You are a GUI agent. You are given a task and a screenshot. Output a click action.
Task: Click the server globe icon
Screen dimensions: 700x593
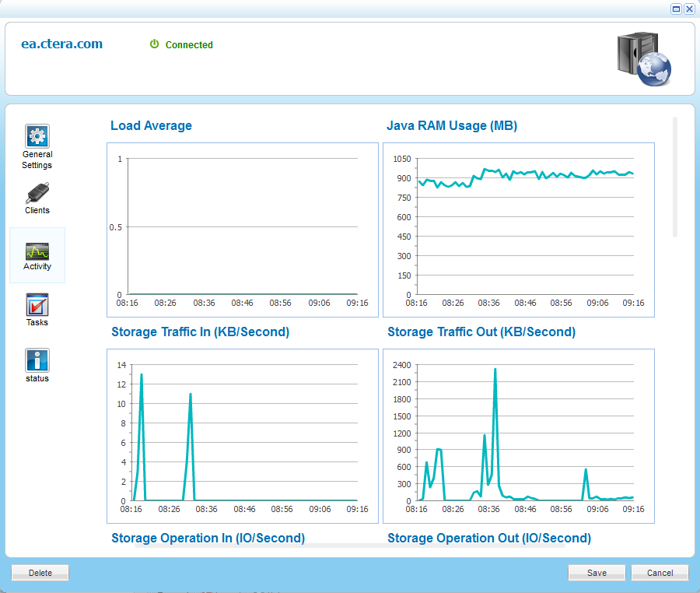coord(642,58)
